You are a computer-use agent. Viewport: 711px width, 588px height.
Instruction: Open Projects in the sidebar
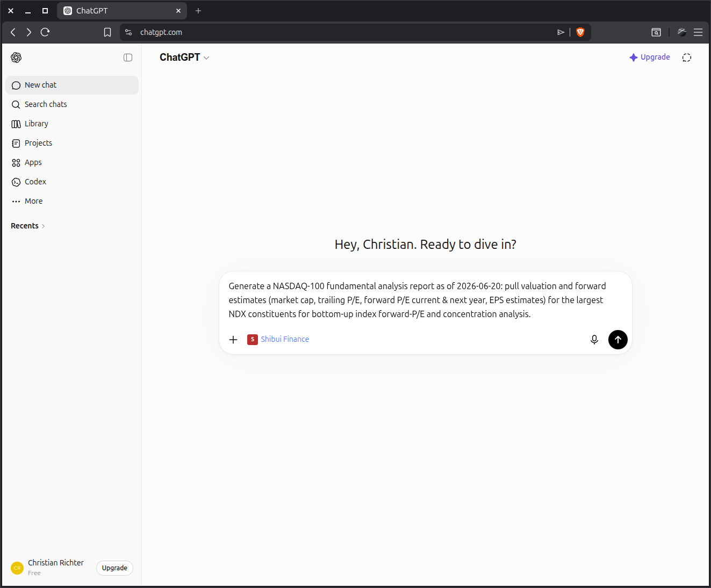tap(72, 143)
